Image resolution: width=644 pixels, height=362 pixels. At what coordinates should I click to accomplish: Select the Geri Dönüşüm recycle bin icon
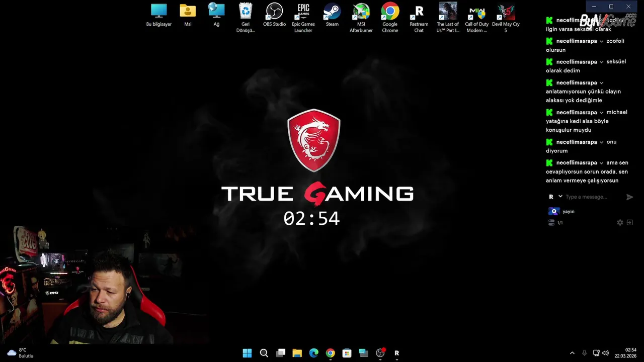pos(246,18)
